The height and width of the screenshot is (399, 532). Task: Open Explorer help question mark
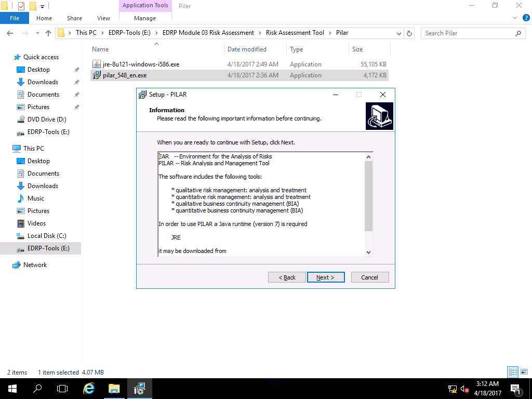pos(526,18)
